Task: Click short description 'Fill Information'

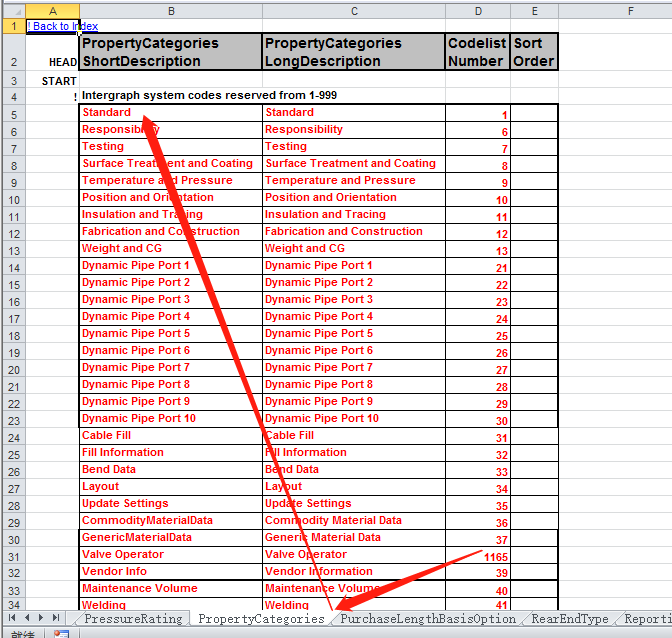Action: [171, 452]
